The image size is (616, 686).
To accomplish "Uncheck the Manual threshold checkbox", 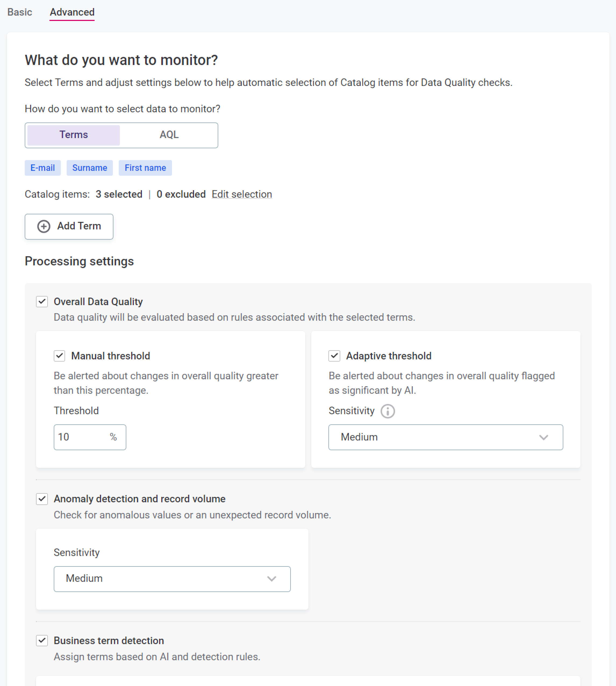I will [60, 356].
